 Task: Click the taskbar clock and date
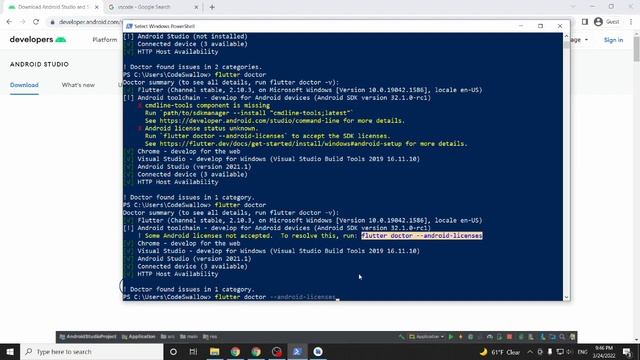[604, 352]
